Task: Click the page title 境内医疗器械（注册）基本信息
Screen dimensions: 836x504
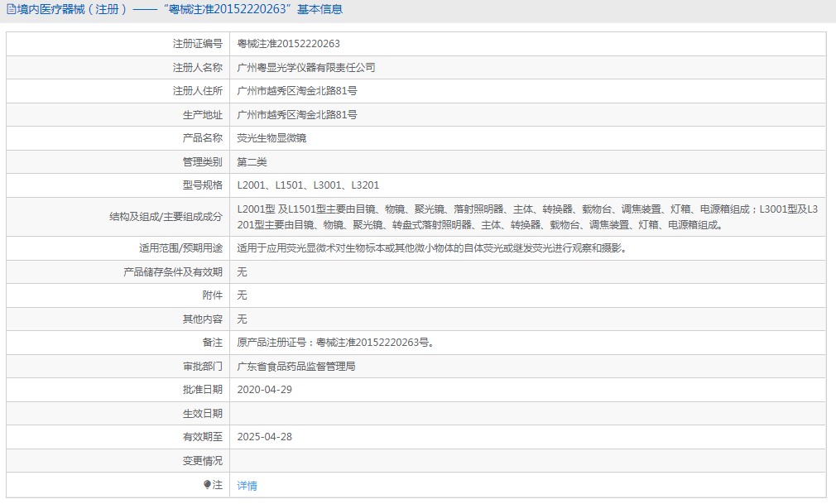Action: [179, 10]
